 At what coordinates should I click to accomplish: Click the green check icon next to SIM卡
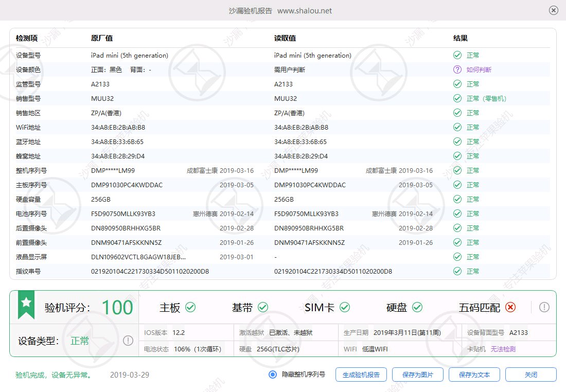pyautogui.click(x=345, y=307)
